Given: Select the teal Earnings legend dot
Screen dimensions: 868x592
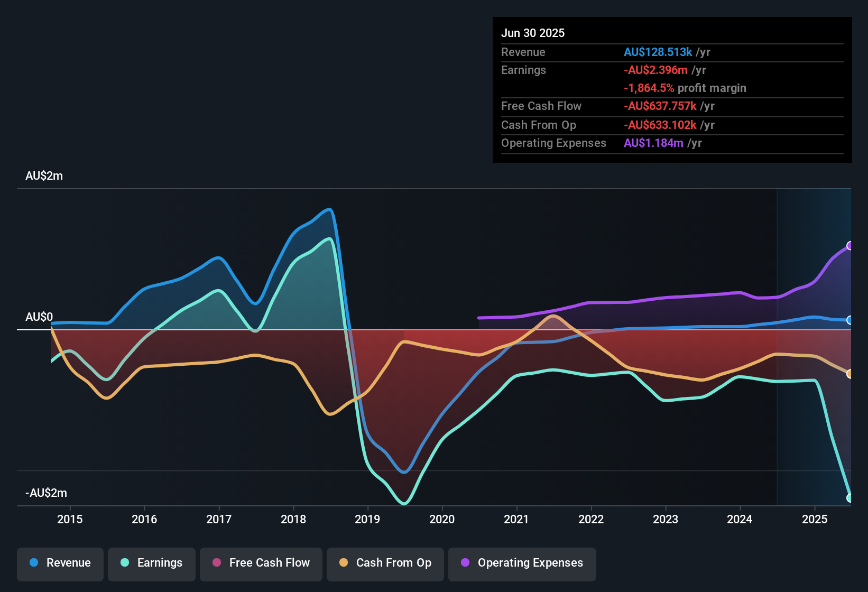Looking at the screenshot, I should [x=124, y=563].
